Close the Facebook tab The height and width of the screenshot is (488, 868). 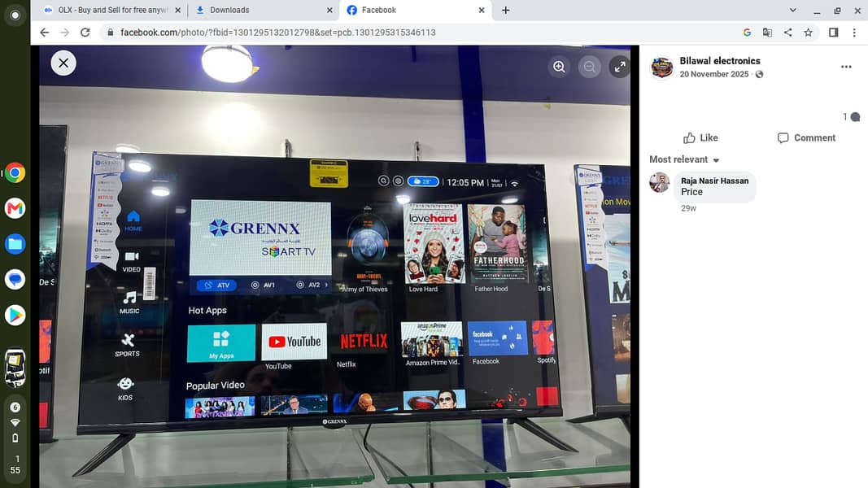coord(481,10)
